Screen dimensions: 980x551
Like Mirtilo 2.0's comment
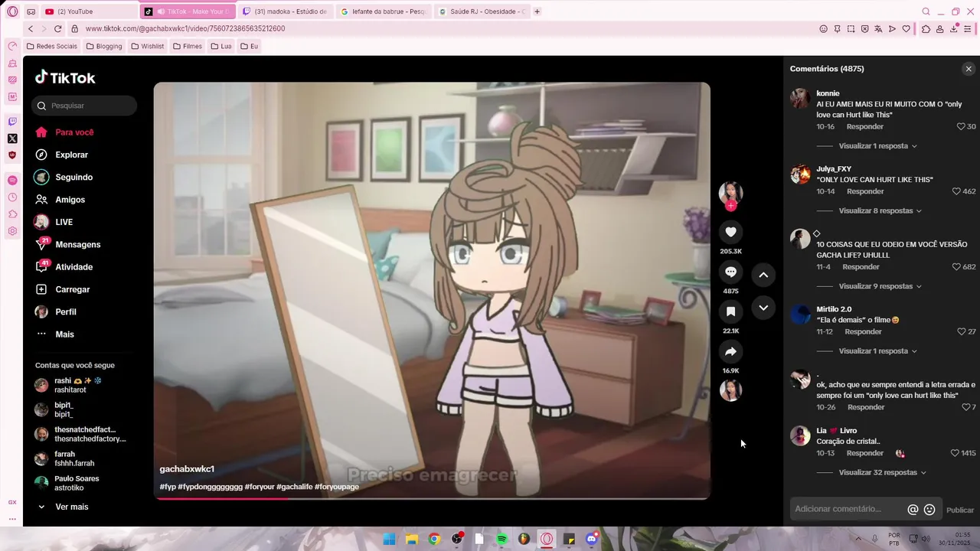point(962,332)
